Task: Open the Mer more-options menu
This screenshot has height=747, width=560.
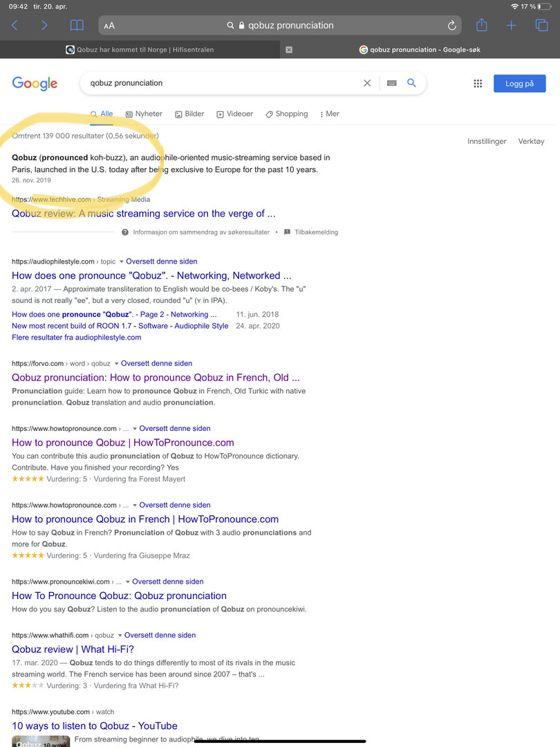Action: coord(330,114)
